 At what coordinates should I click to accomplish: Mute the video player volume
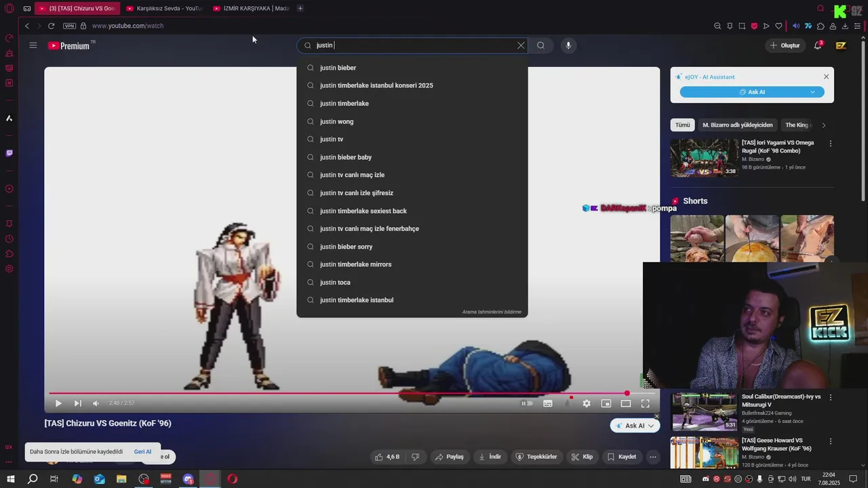(96, 403)
